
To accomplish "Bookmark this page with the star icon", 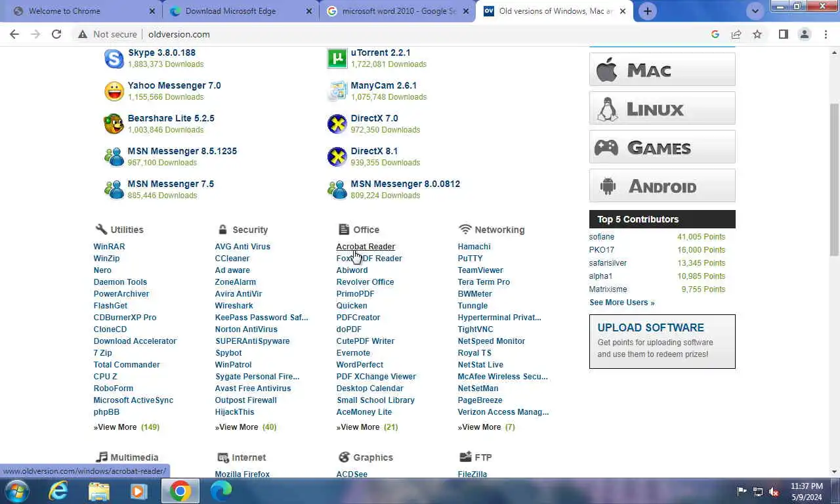I will tap(757, 34).
